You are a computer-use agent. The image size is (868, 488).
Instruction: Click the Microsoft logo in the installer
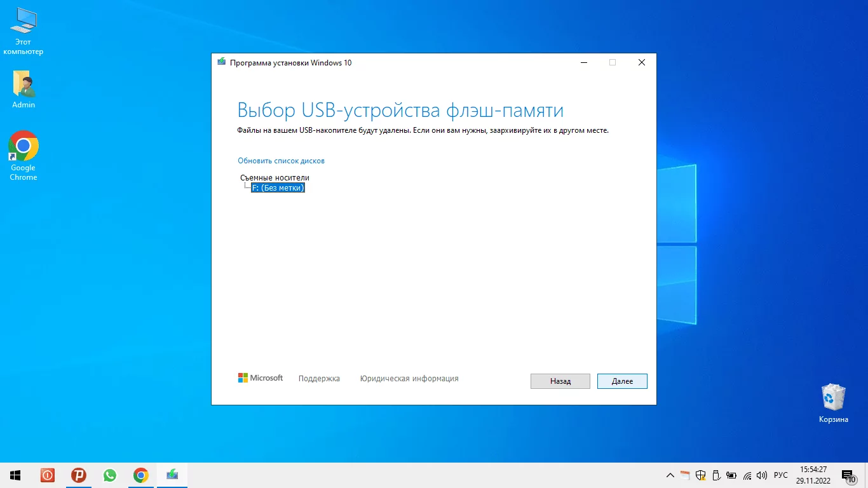pyautogui.click(x=261, y=378)
